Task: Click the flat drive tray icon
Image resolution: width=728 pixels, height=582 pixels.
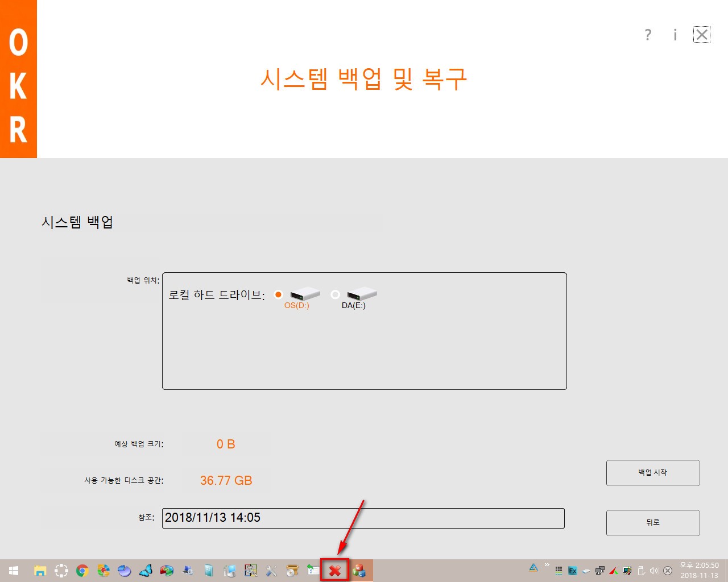Action: 586,571
